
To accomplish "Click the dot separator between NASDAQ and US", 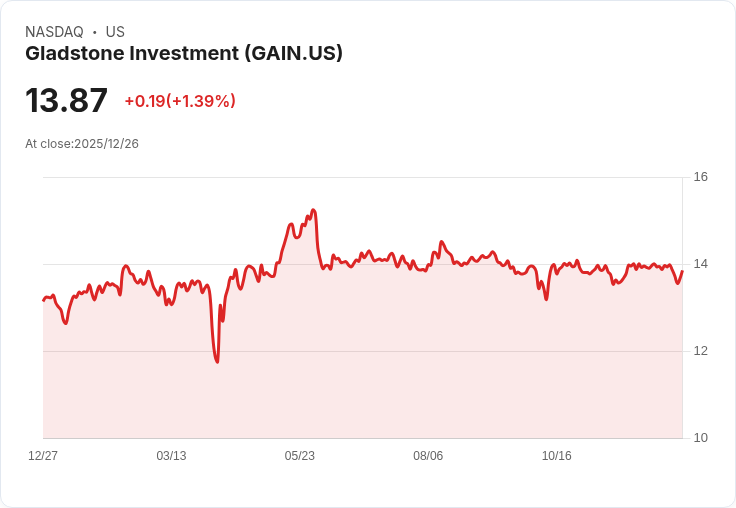I will (x=94, y=32).
